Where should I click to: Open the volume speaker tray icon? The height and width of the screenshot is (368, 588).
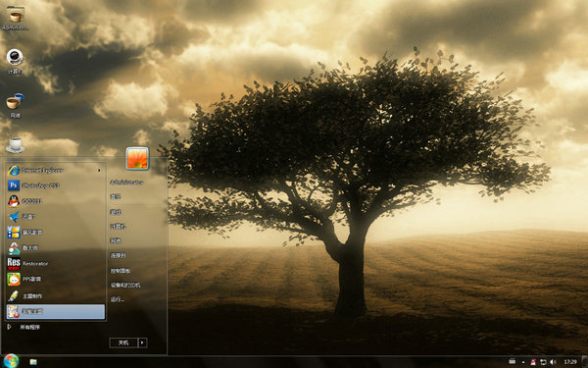click(x=553, y=362)
